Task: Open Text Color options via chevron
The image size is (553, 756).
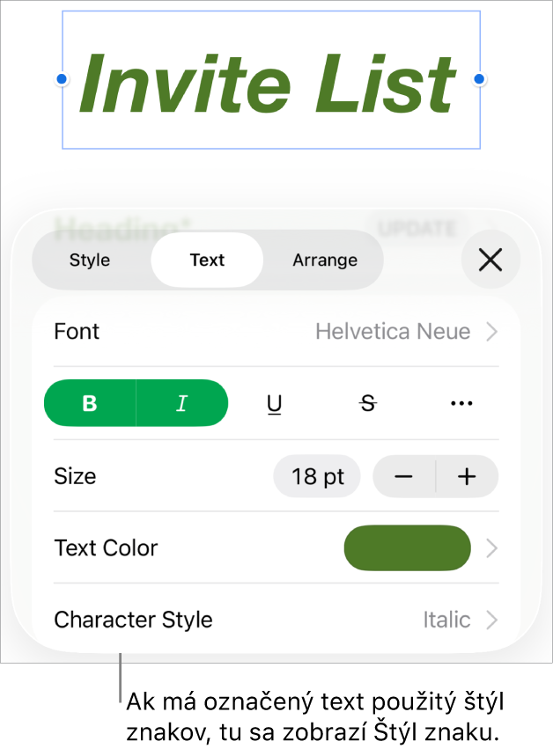Action: (x=491, y=547)
